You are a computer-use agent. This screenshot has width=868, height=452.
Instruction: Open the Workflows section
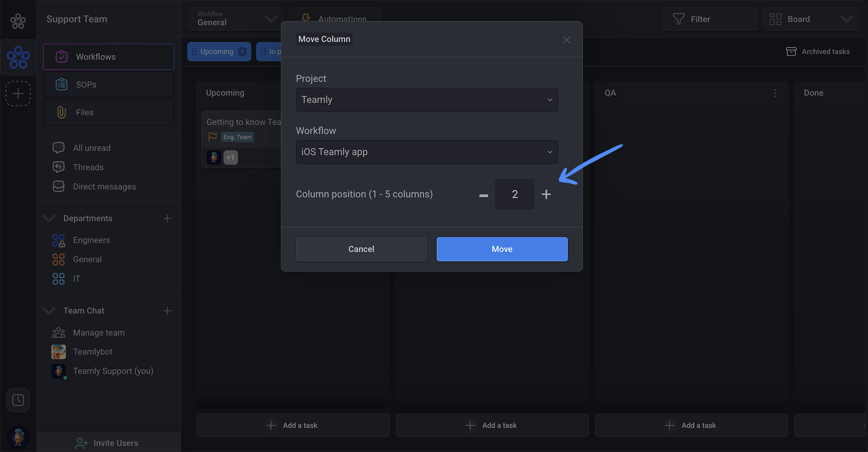[x=108, y=57]
